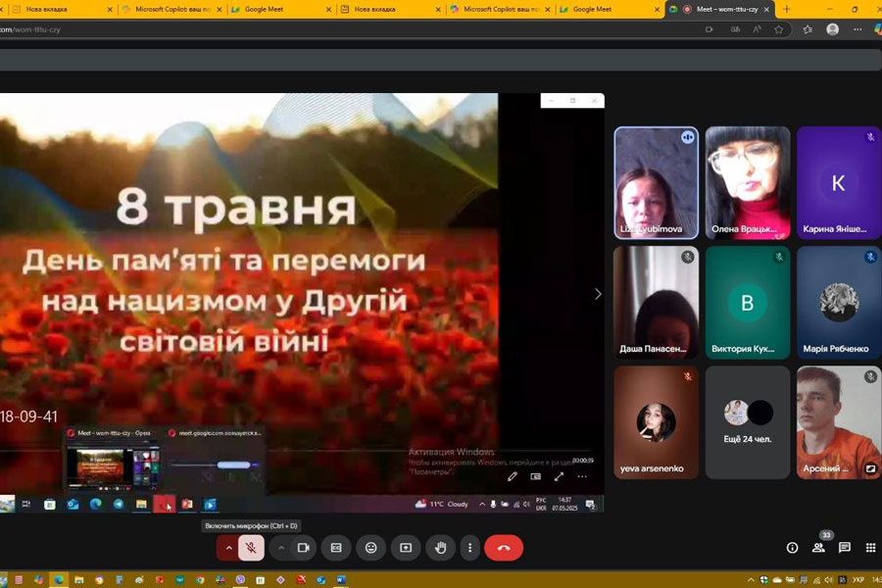Screen dimensions: 882x588
Task: Click the camera permission icon in address bar
Action: 710,29
